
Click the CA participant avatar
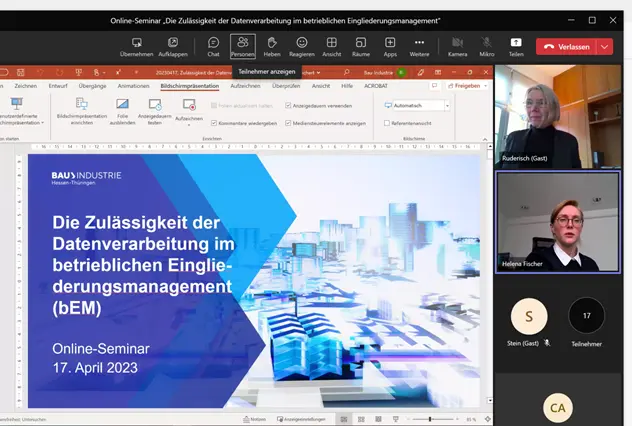(558, 408)
